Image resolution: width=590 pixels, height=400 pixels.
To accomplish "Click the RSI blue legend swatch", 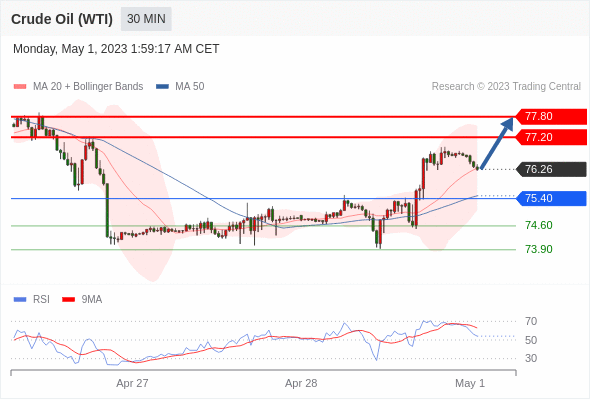I will [x=20, y=300].
